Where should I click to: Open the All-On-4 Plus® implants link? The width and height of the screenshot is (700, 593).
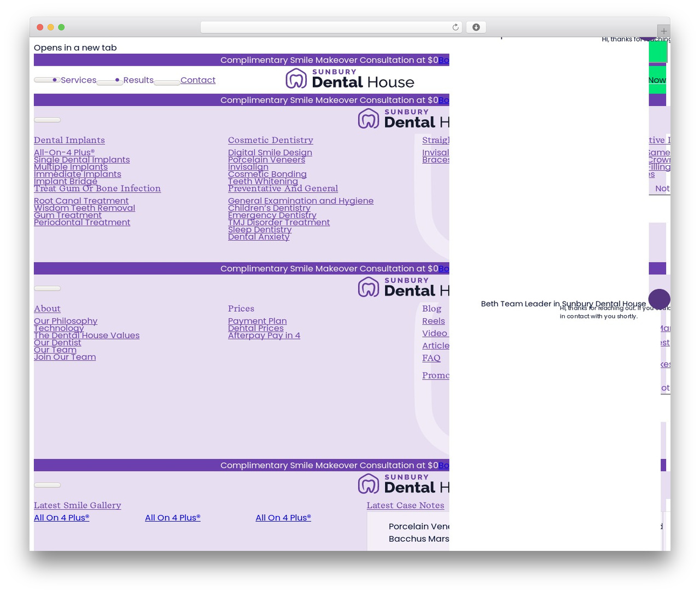pyautogui.click(x=64, y=153)
